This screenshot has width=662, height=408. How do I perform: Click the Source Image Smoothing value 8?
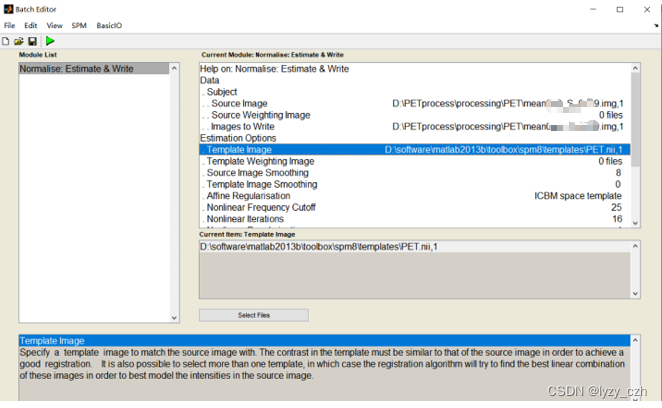coord(618,173)
